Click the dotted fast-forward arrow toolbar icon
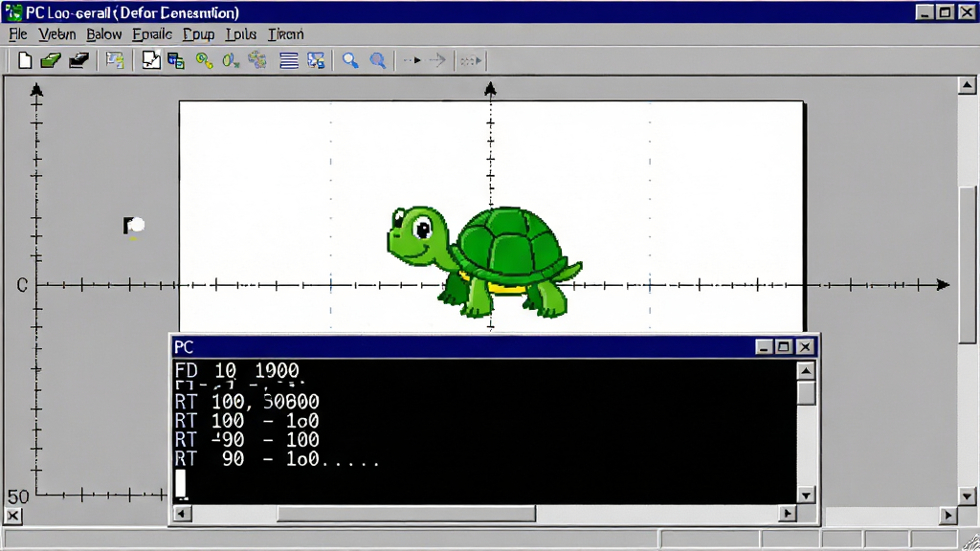980x551 pixels. pyautogui.click(x=471, y=60)
